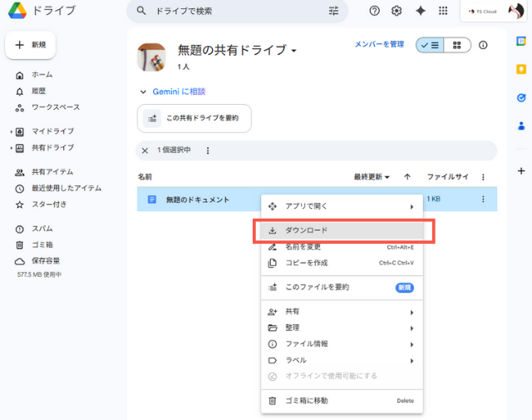Click the Manage members link
Viewport: 532px width, 420px height.
[x=379, y=44]
